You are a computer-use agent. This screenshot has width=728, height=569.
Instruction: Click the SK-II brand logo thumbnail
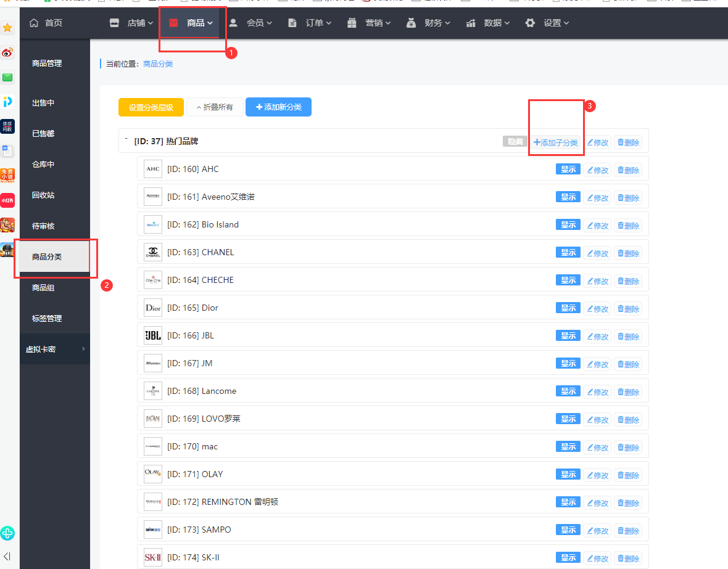pos(153,557)
